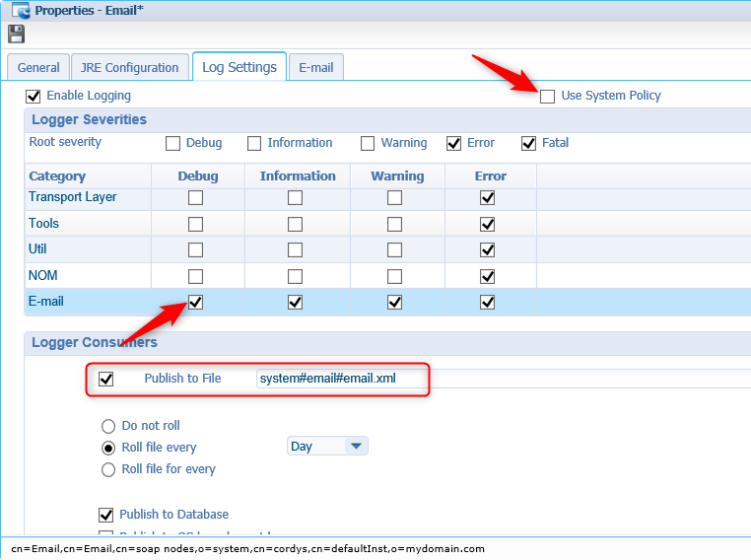Disable the Enable Logging checkbox
The width and height of the screenshot is (751, 560).
click(x=34, y=97)
